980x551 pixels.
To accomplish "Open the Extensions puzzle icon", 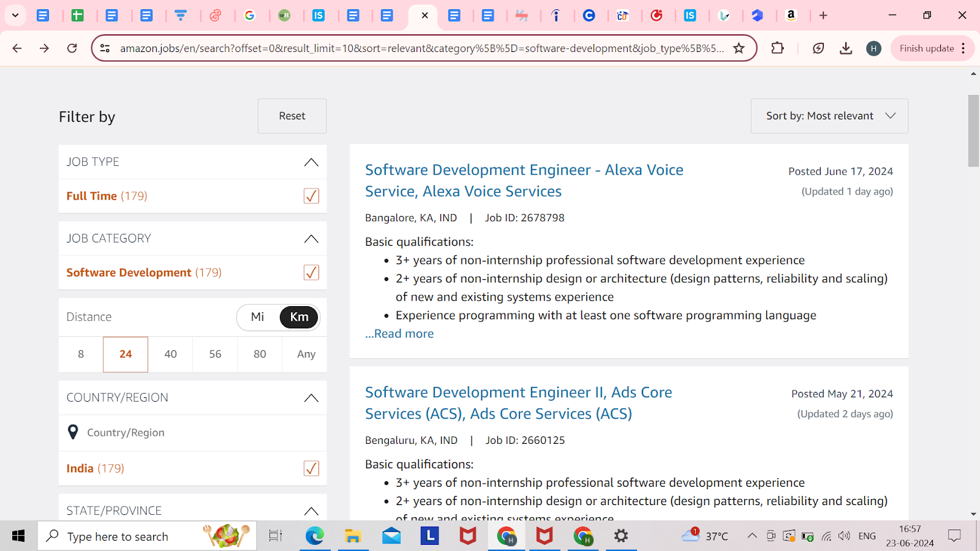I will 778,48.
